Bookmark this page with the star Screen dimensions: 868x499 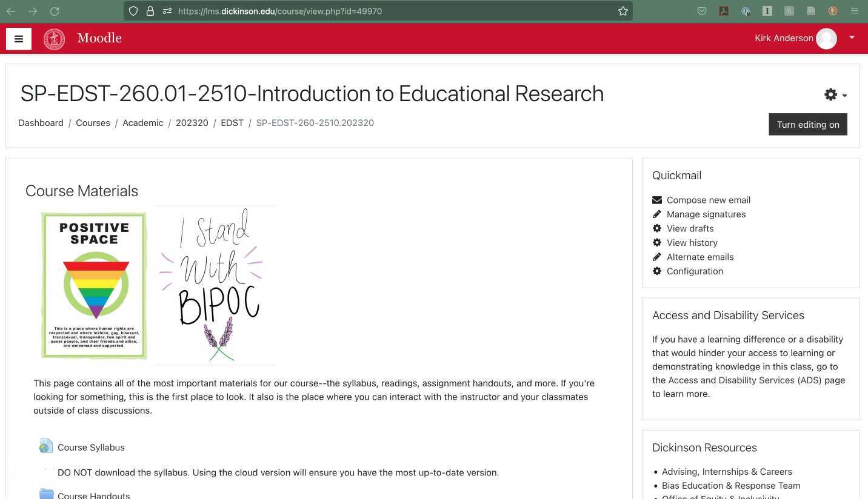622,11
